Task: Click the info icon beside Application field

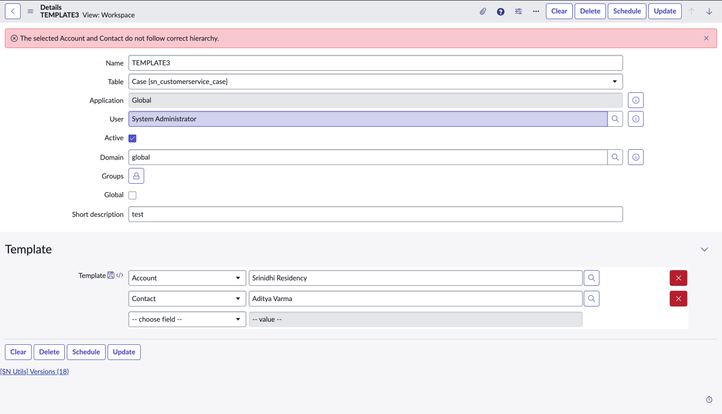Action: click(x=636, y=100)
